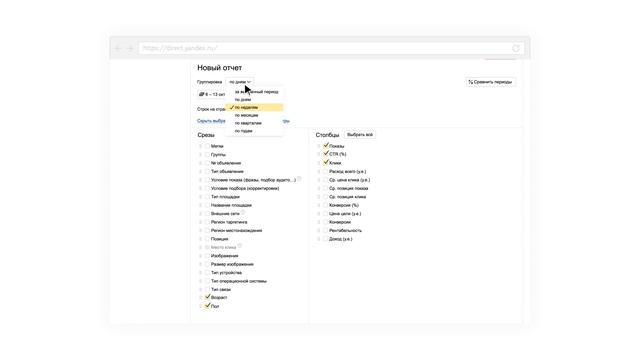
Task: Check the Конверсии column checkbox
Action: pyautogui.click(x=325, y=222)
